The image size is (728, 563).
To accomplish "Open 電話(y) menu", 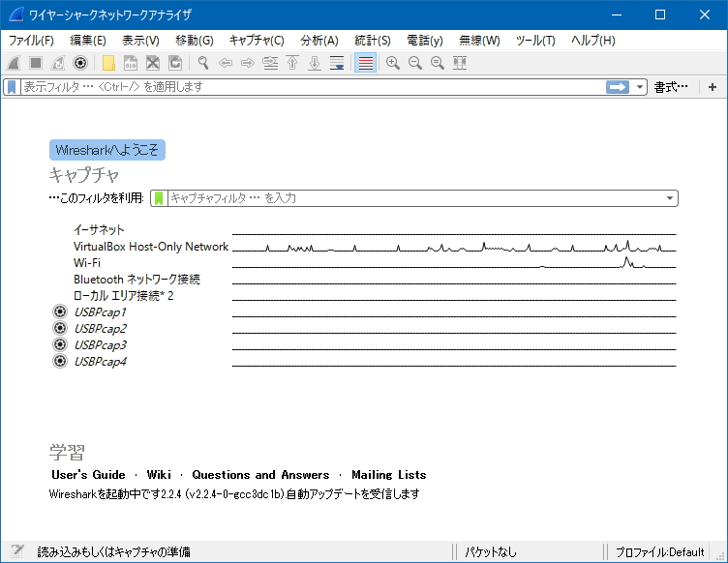I will click(x=425, y=41).
